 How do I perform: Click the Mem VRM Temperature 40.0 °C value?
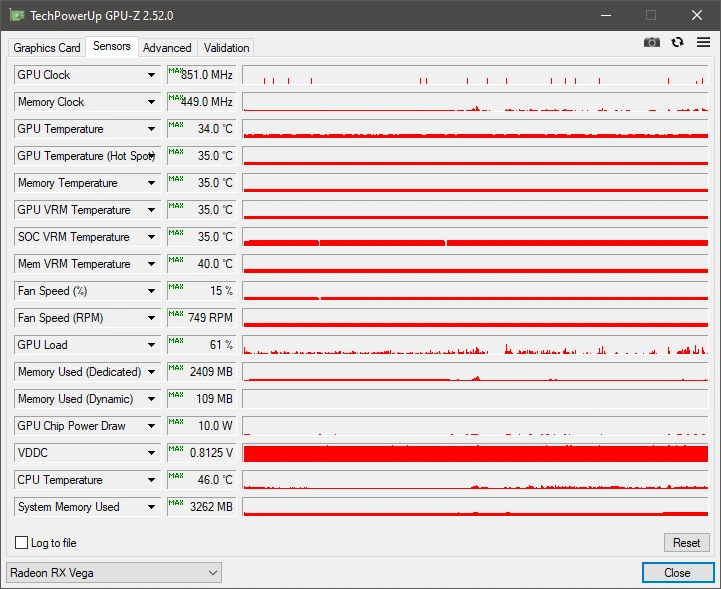click(x=202, y=264)
